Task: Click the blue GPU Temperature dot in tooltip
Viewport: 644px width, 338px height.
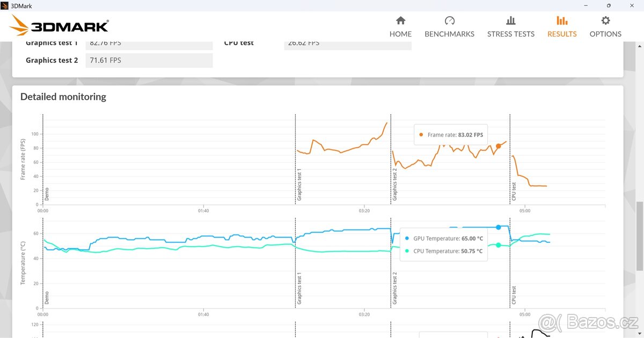Action: (x=408, y=239)
